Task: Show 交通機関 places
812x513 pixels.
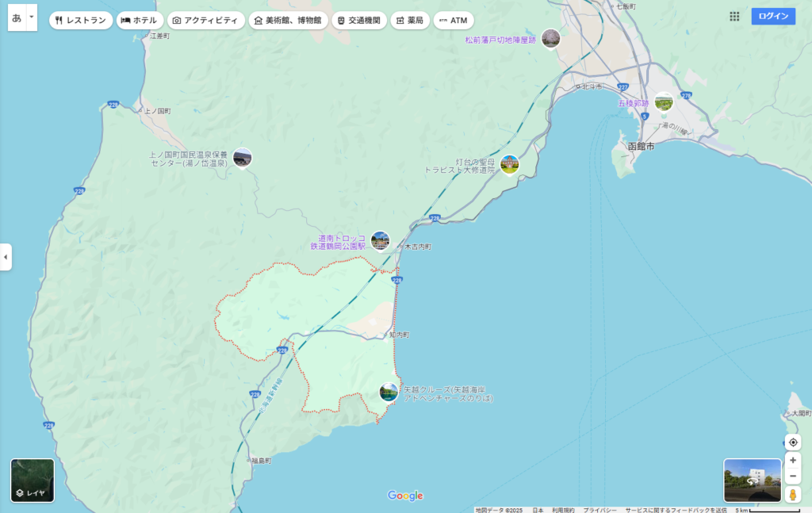Action: [x=359, y=20]
